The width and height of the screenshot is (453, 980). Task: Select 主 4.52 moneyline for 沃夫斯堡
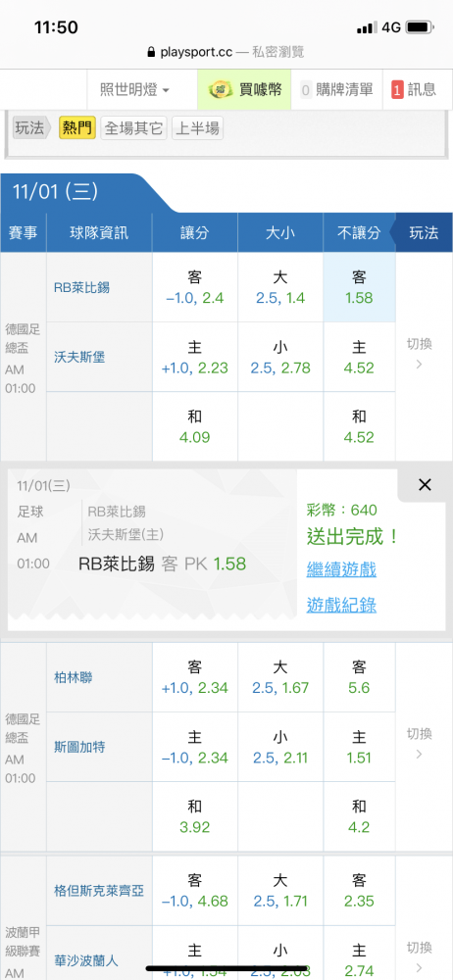tap(359, 357)
